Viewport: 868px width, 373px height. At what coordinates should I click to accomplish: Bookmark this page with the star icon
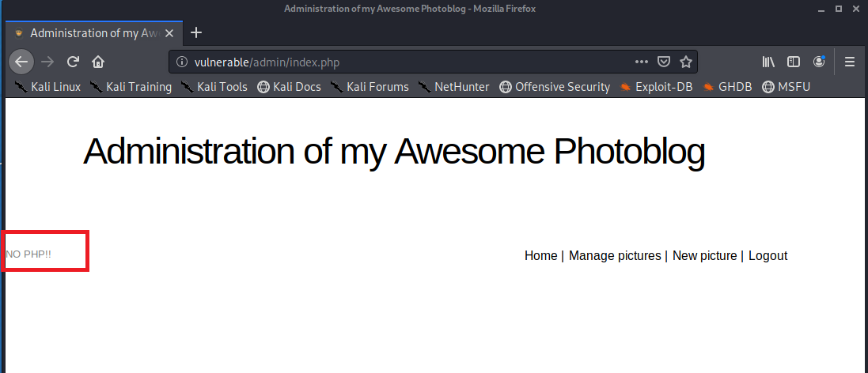[686, 62]
